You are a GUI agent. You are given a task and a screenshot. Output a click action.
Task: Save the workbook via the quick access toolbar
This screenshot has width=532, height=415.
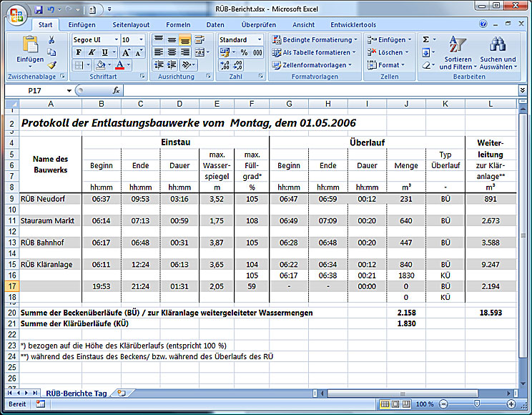pyautogui.click(x=39, y=9)
